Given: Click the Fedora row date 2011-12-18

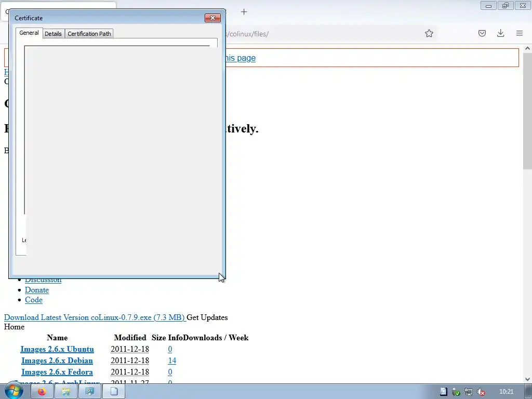Looking at the screenshot, I should 129,372.
